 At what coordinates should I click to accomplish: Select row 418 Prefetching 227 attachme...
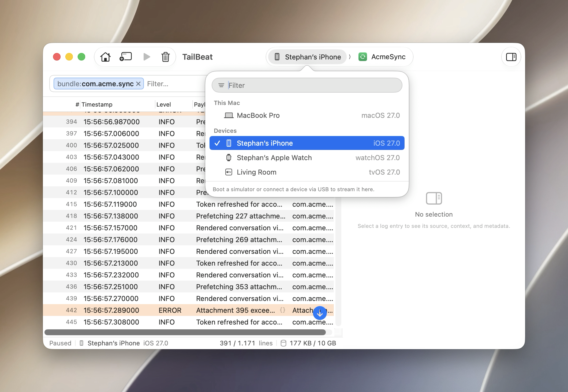(188, 216)
